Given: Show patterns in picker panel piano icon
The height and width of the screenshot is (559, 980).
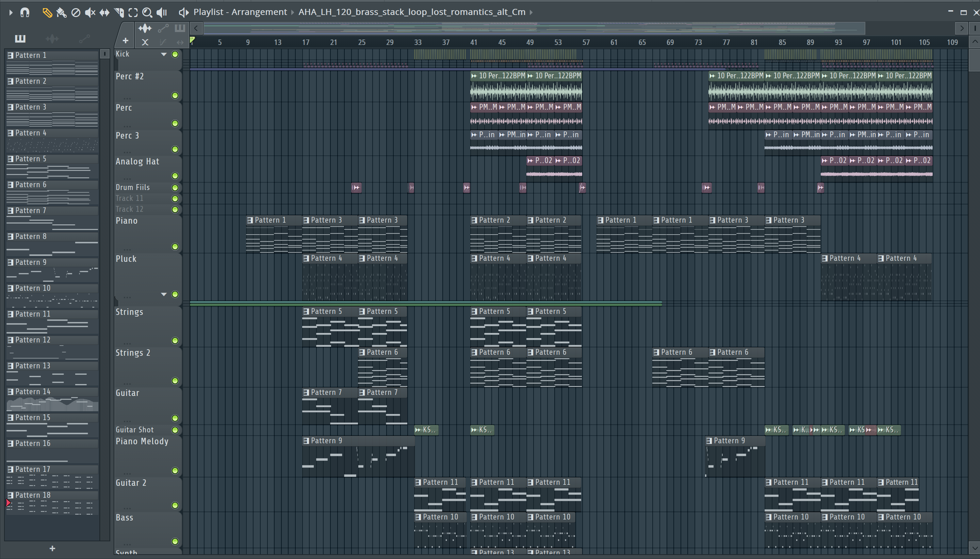Looking at the screenshot, I should click(20, 38).
